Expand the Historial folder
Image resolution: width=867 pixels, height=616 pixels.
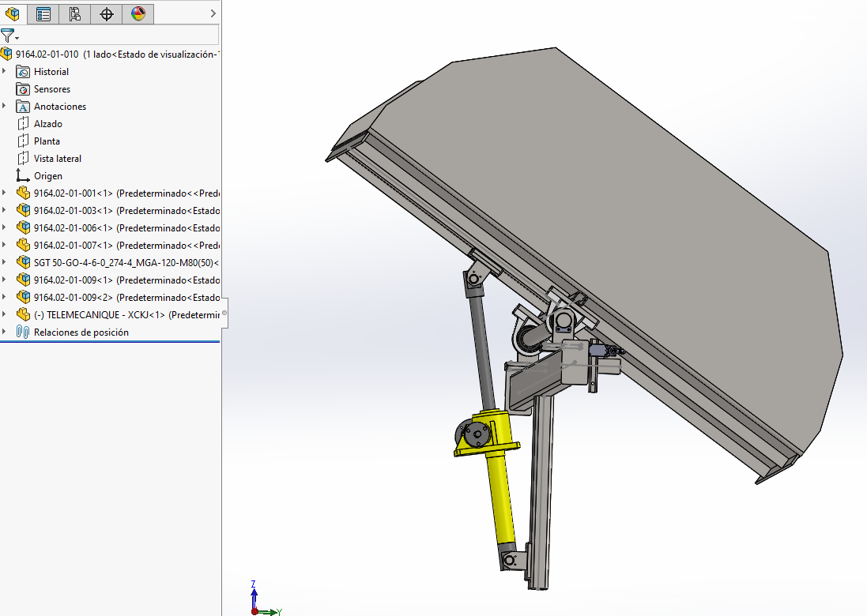pyautogui.click(x=5, y=72)
